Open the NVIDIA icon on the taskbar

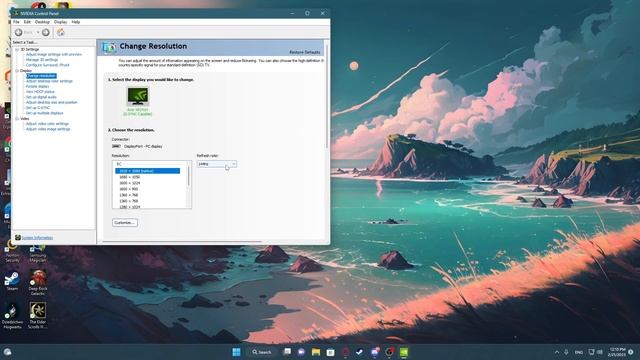pos(404,352)
